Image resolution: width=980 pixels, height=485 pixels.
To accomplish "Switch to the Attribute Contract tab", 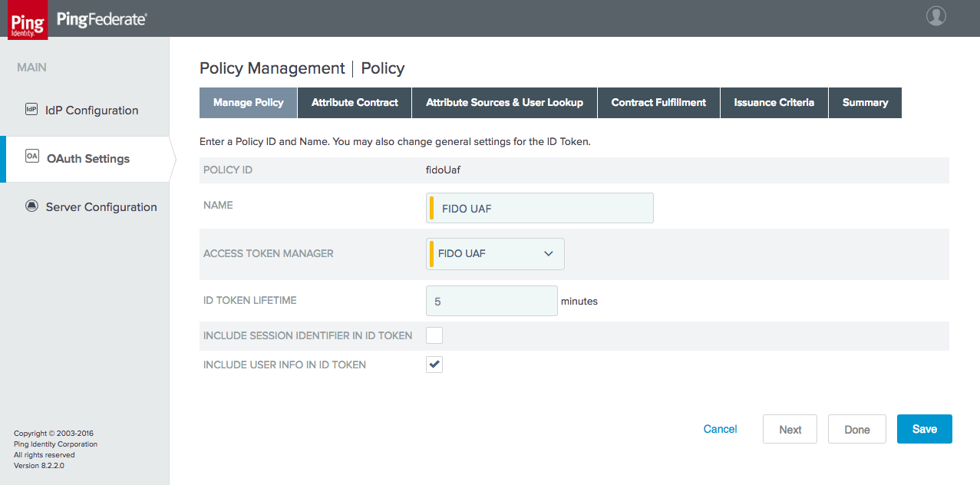I will click(355, 103).
